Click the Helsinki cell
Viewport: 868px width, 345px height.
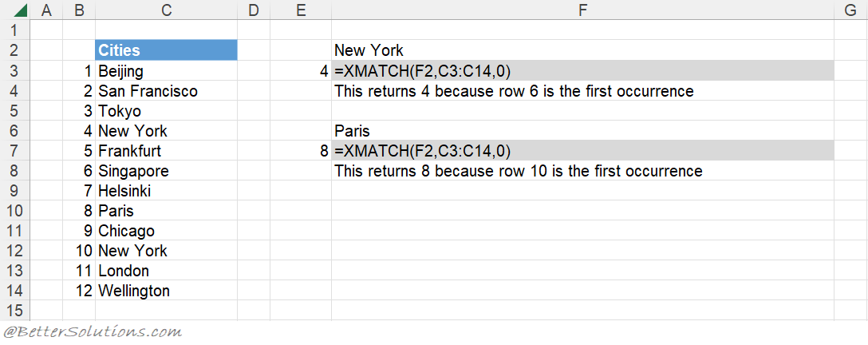coord(167,191)
